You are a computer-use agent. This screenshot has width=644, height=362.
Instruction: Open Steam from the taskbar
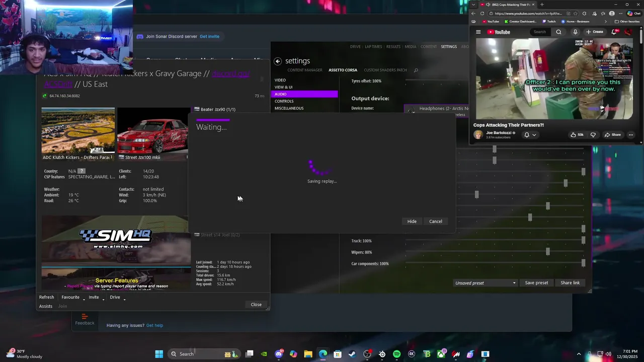pyautogui.click(x=352, y=354)
